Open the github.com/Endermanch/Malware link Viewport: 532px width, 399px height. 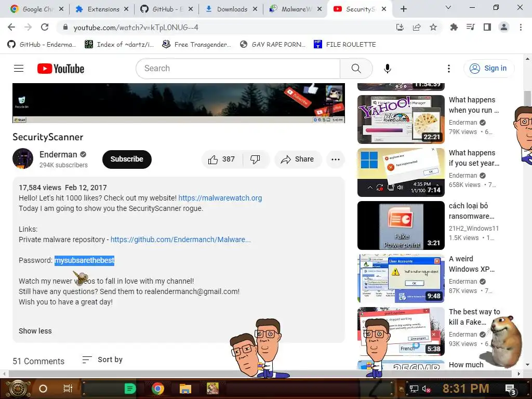pyautogui.click(x=180, y=240)
